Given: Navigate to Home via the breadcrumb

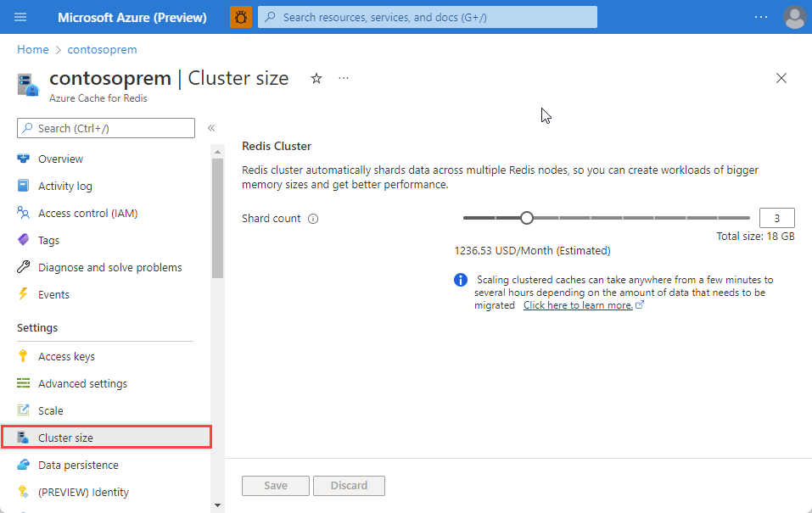Looking at the screenshot, I should pos(32,49).
